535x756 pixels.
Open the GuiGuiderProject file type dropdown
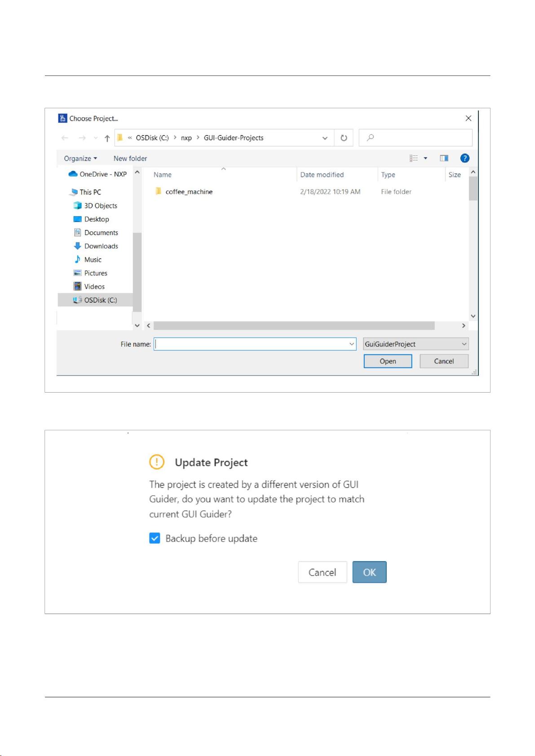point(416,344)
